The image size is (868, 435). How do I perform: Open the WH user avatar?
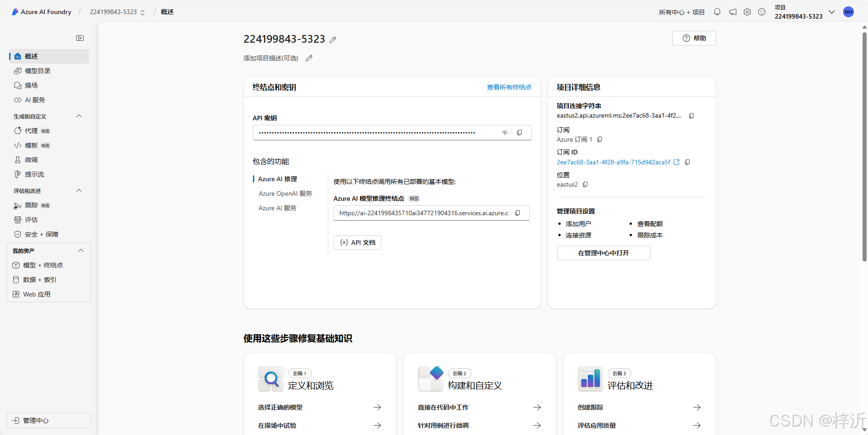(848, 12)
